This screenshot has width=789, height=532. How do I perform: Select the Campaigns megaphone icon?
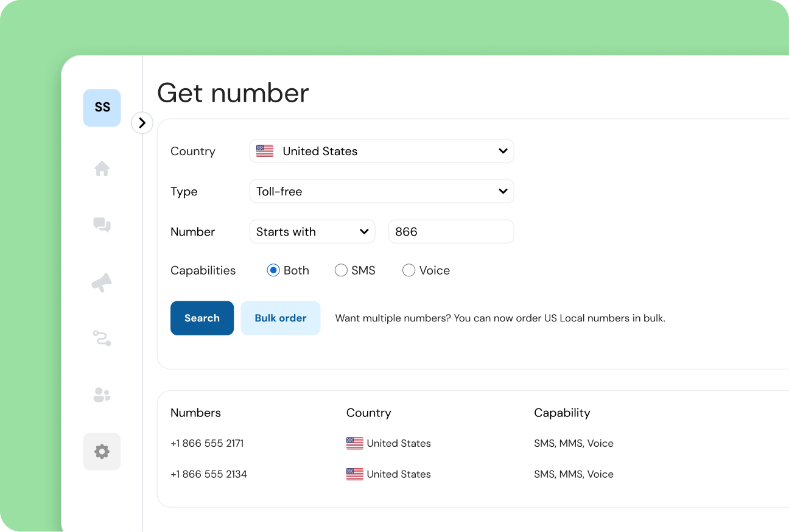[x=102, y=282]
